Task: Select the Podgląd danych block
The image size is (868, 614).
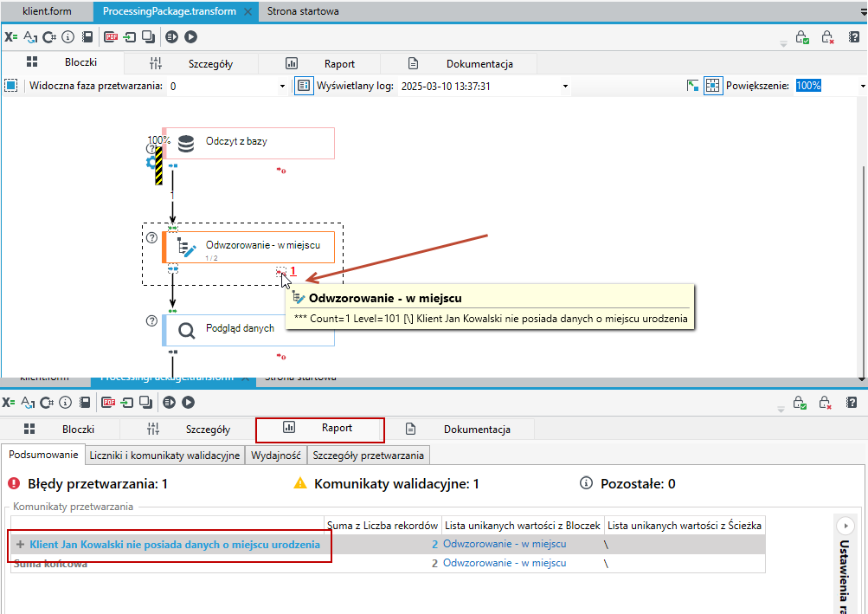Action: coord(248,330)
